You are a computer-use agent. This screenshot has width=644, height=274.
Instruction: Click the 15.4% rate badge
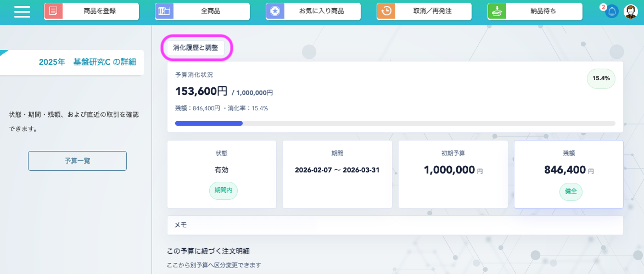[601, 79]
